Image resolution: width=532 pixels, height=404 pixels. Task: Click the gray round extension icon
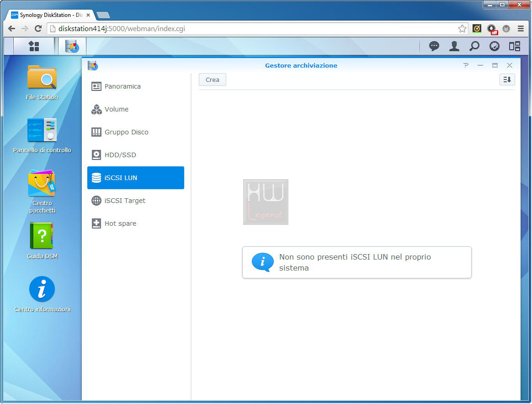click(x=506, y=29)
